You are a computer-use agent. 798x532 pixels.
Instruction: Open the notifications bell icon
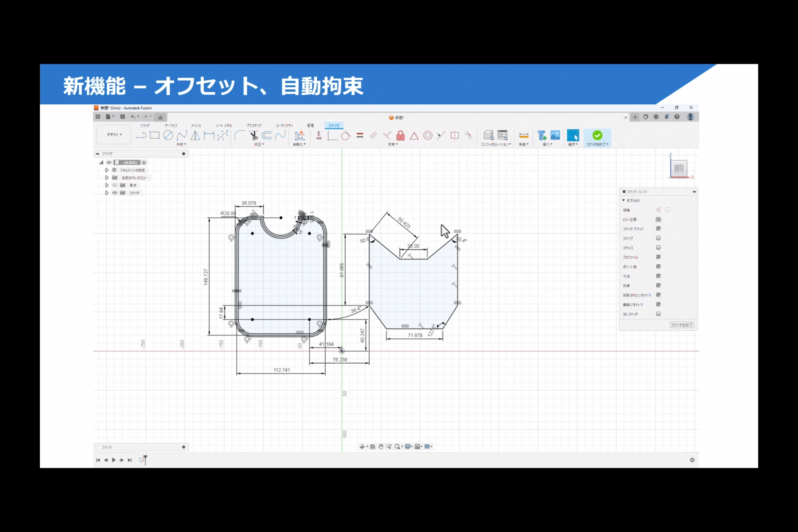tap(667, 117)
